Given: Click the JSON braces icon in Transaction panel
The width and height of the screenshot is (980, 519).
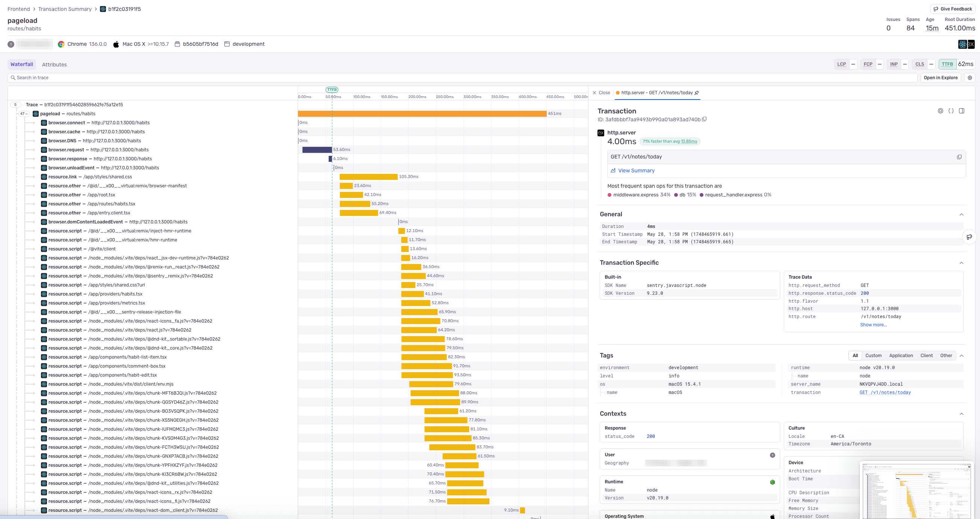Looking at the screenshot, I should tap(951, 111).
